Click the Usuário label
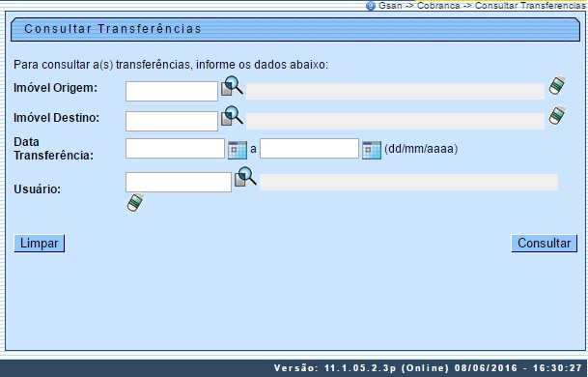 point(37,189)
